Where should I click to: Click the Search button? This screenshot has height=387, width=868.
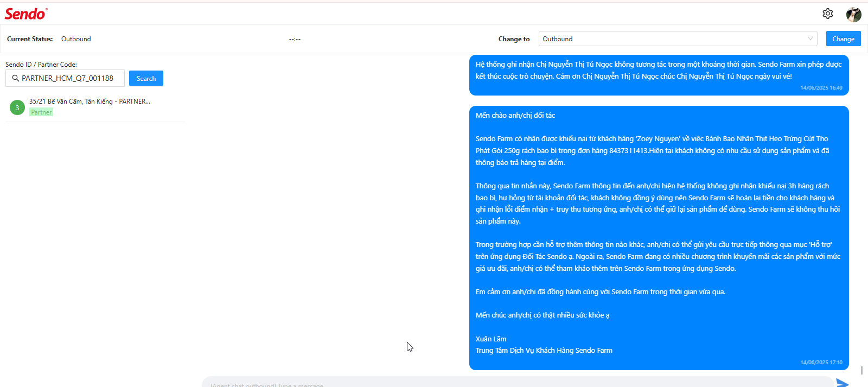point(146,78)
